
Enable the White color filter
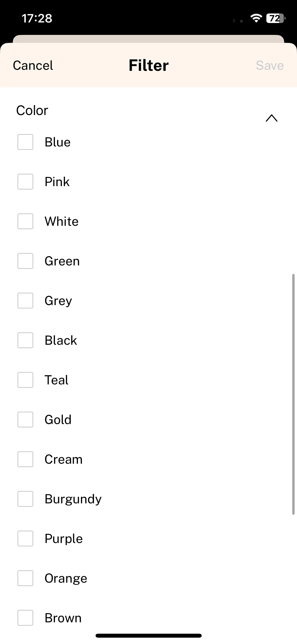point(25,221)
